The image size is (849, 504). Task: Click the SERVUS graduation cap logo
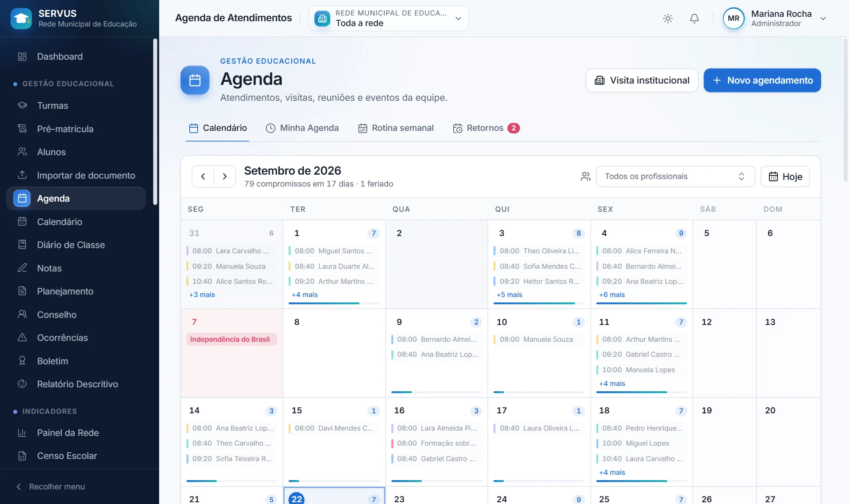21,19
